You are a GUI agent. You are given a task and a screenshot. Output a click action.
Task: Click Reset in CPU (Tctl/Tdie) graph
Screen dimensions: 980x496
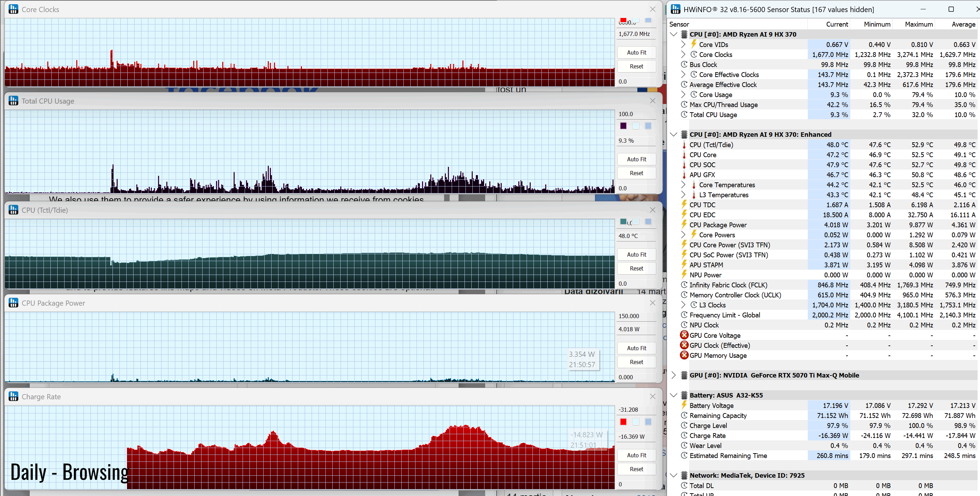[636, 268]
